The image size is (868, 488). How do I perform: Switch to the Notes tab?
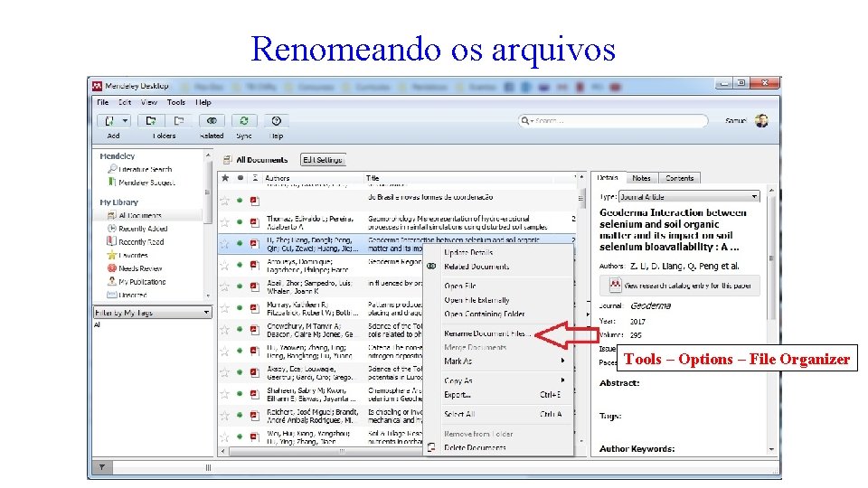(x=641, y=178)
